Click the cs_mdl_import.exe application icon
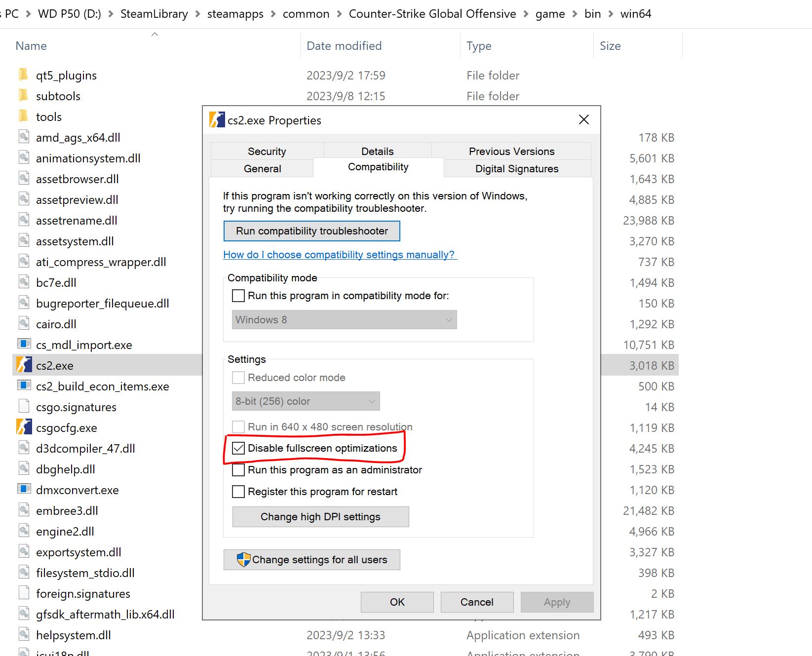 [24, 344]
